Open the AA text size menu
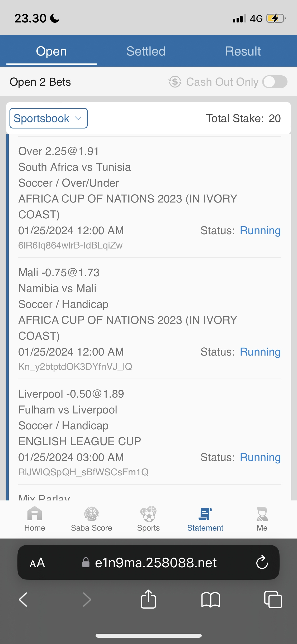This screenshot has width=297, height=644. point(37,563)
